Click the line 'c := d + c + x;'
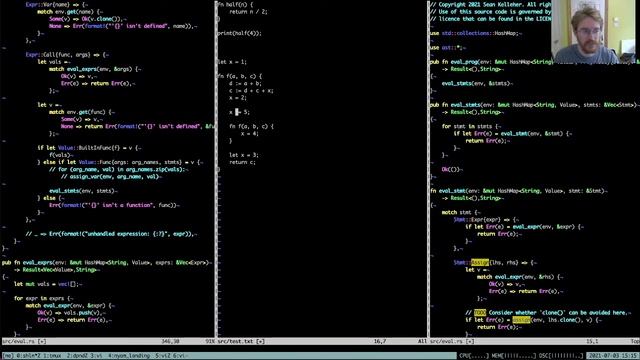Image resolution: width=640 pixels, height=360 pixels. coord(251,91)
